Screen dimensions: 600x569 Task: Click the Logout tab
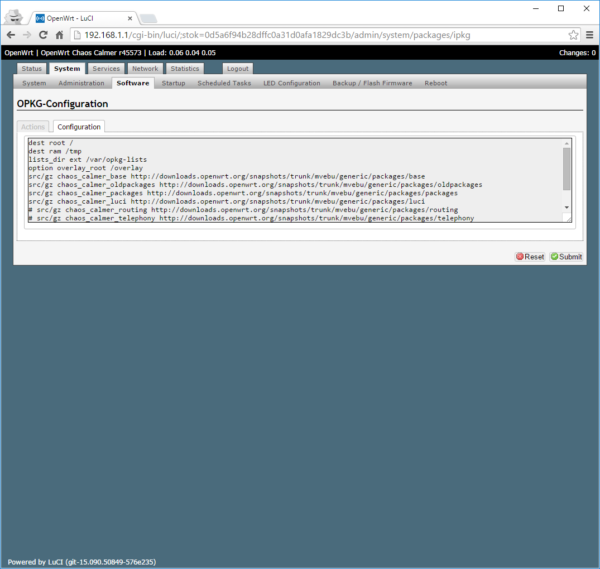click(x=237, y=69)
